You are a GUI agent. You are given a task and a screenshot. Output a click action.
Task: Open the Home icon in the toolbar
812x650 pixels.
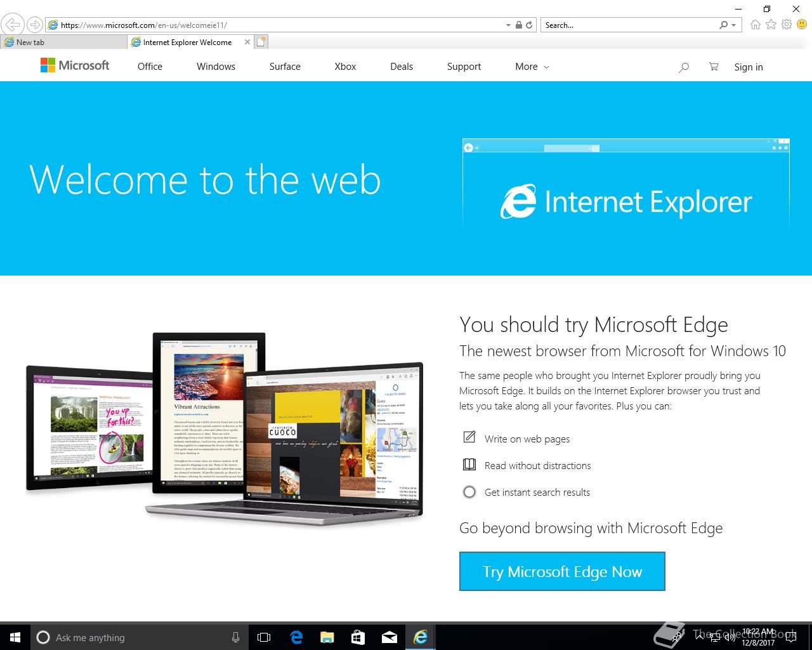tap(755, 25)
